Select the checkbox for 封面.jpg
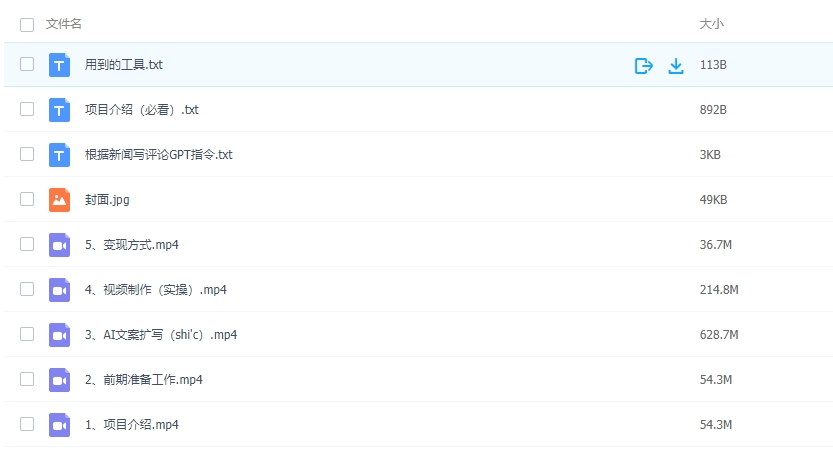Image resolution: width=833 pixels, height=475 pixels. pos(27,200)
